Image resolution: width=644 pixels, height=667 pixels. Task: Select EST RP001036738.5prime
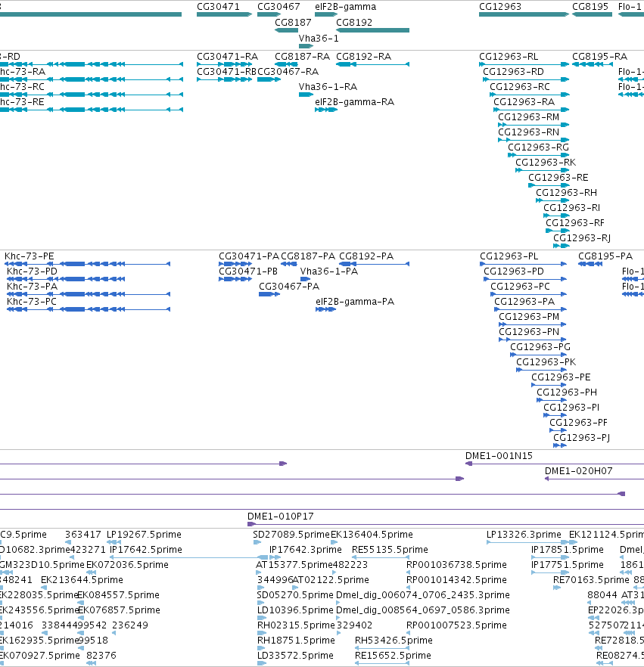point(408,572)
